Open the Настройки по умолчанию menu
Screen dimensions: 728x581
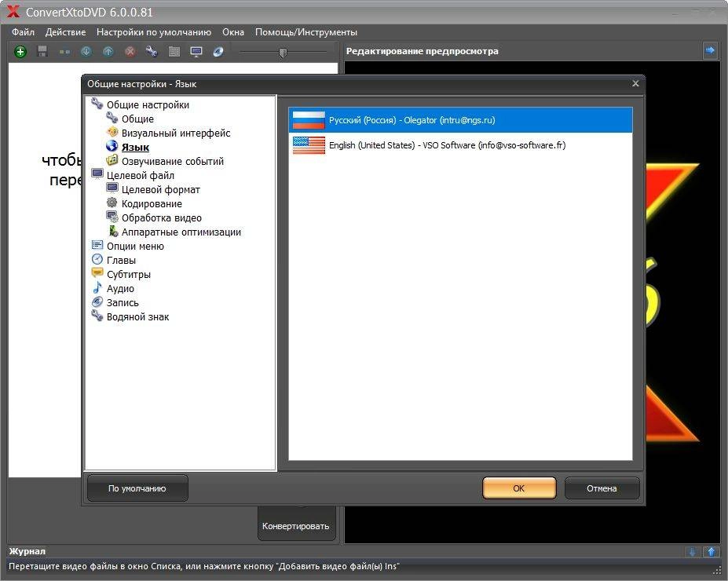pyautogui.click(x=154, y=32)
